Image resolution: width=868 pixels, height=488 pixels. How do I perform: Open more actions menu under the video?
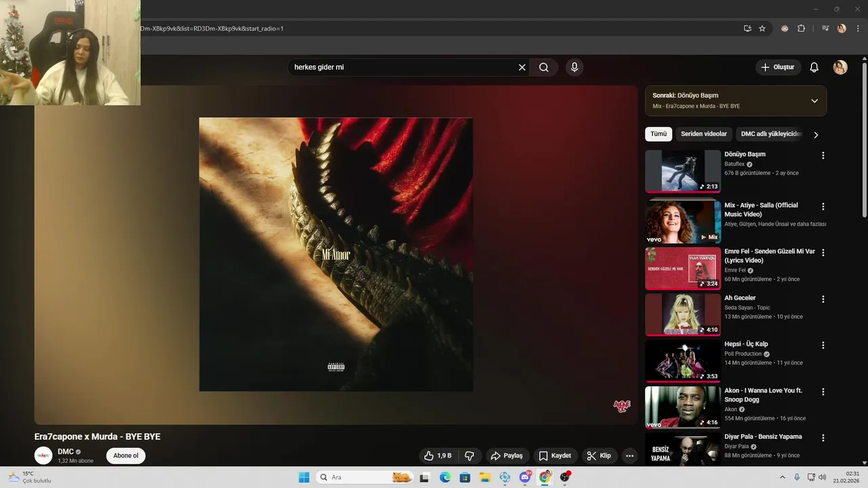point(629,455)
